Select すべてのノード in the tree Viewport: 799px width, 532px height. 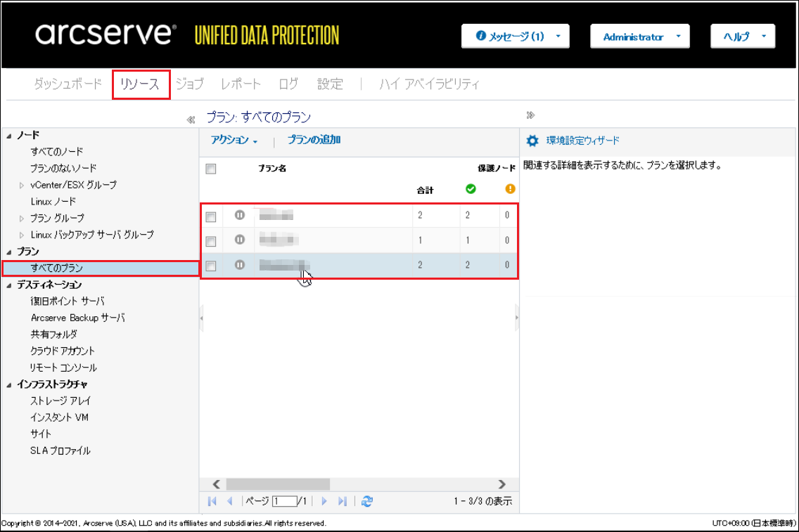[x=56, y=152]
